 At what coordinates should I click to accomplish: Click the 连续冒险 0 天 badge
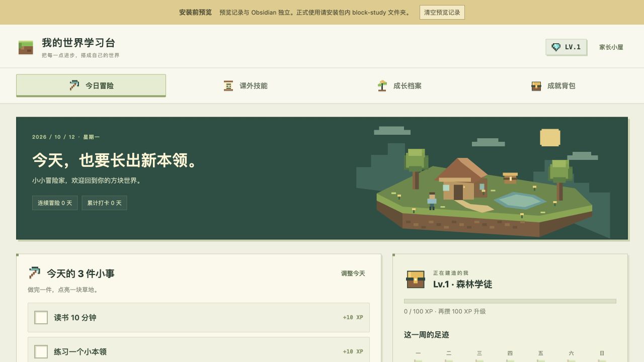pyautogui.click(x=55, y=203)
